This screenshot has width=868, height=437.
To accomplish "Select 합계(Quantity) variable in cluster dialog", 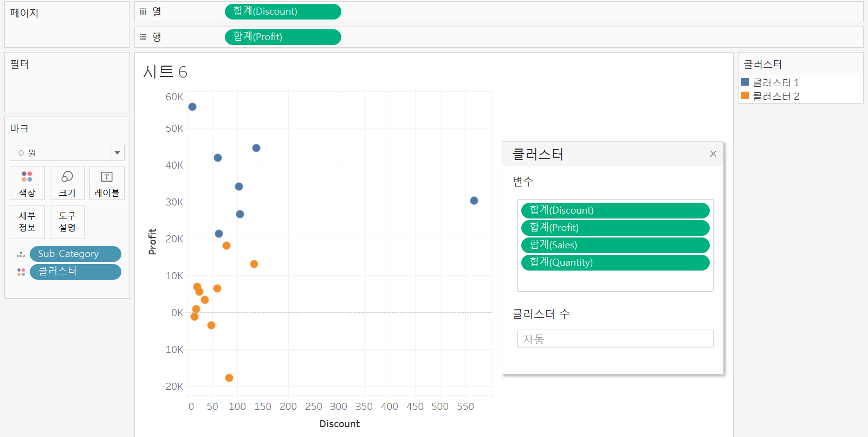I will [615, 262].
